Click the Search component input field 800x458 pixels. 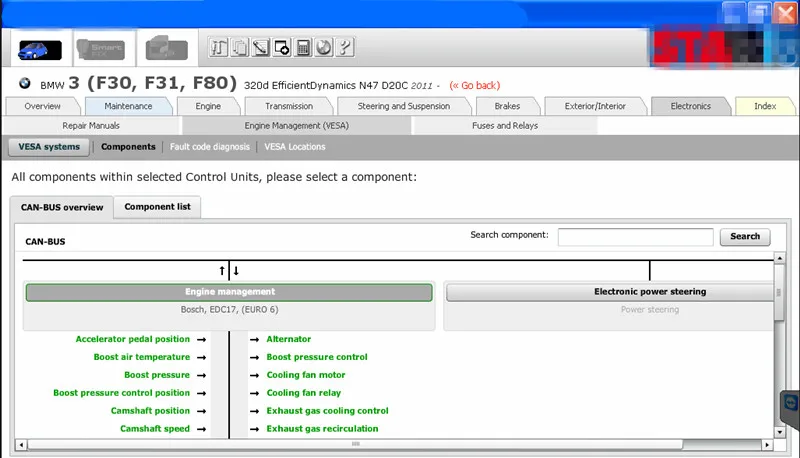tap(635, 237)
